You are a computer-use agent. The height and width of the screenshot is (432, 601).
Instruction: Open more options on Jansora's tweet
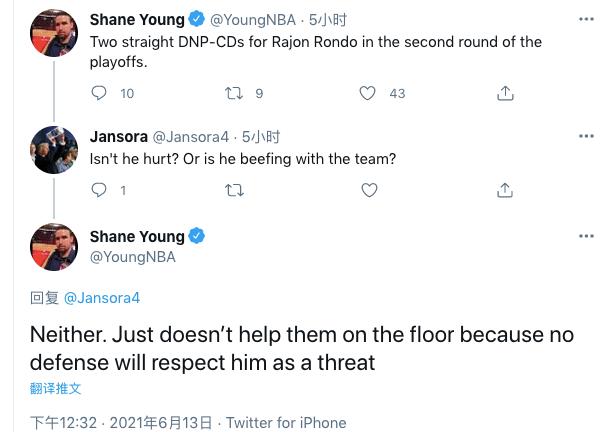coord(586,136)
